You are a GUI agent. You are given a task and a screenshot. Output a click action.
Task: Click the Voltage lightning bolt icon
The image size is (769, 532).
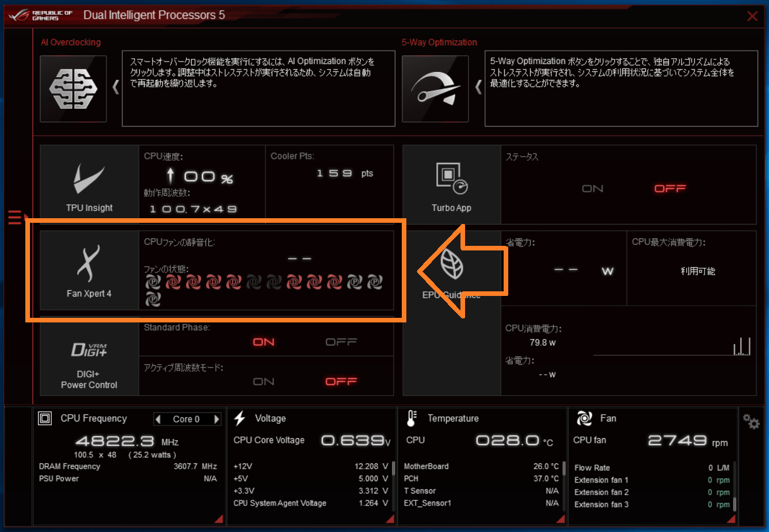(x=240, y=419)
